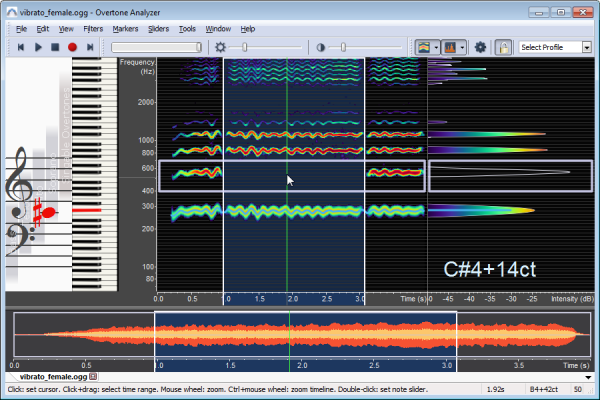
Task: Start recording with the red Record button
Action: 72,47
